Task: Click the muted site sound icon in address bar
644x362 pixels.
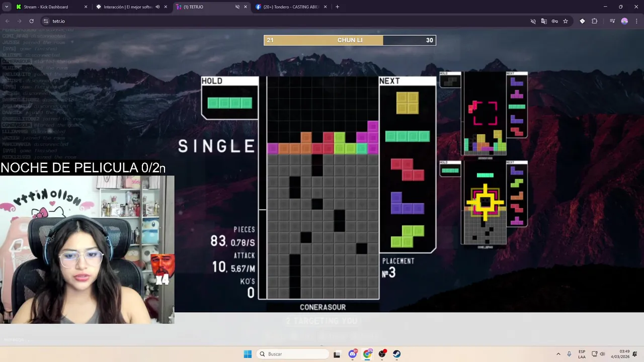Action: (x=533, y=21)
